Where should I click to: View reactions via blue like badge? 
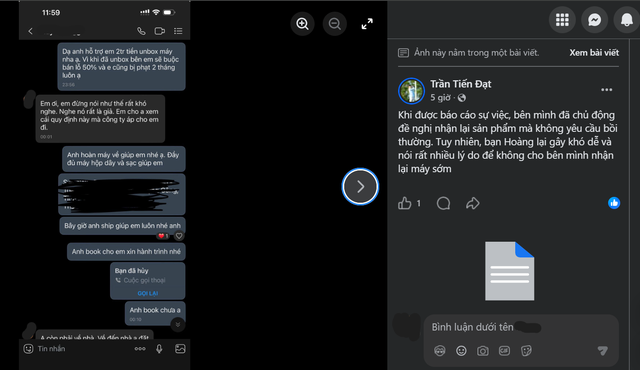[614, 203]
